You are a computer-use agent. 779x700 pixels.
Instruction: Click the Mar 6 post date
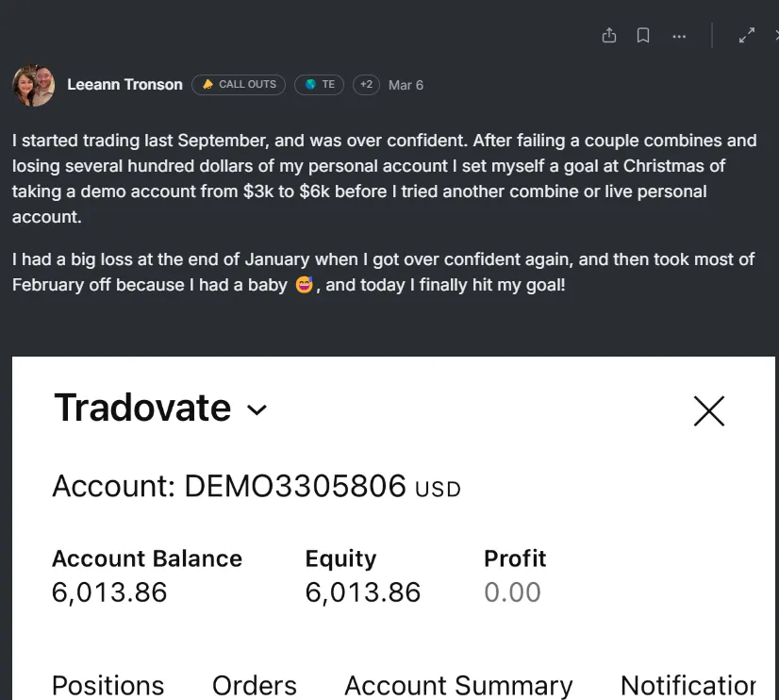[x=406, y=86]
